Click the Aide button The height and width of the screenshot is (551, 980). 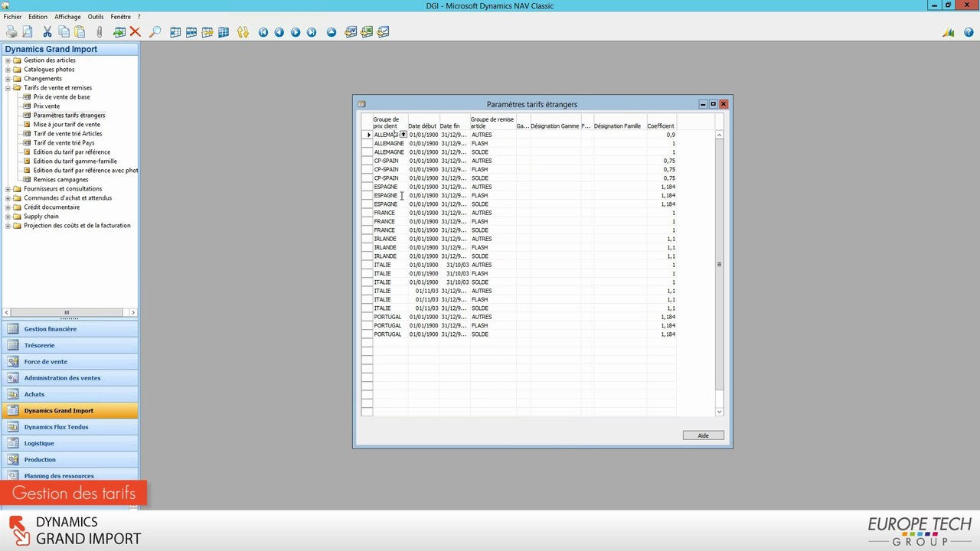coord(703,435)
